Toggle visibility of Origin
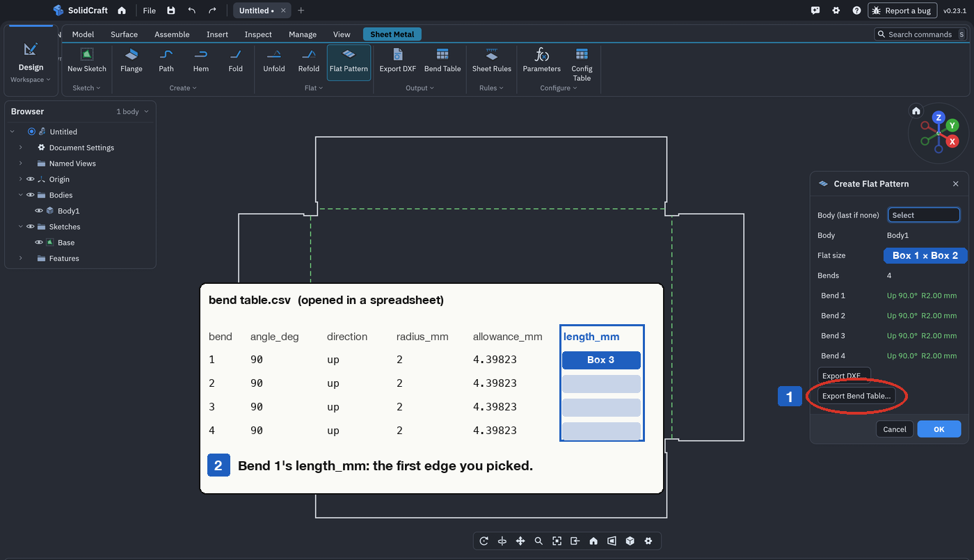 coord(30,179)
